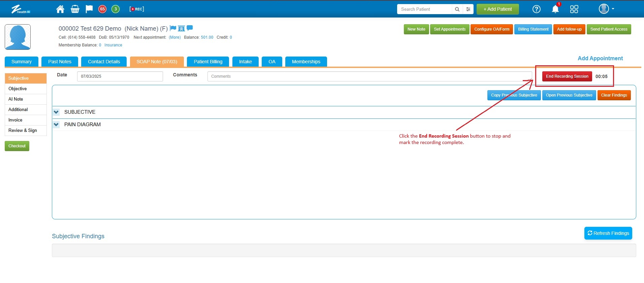Switch to the Patient Billing tab
The width and height of the screenshot is (644, 283).
tap(208, 62)
